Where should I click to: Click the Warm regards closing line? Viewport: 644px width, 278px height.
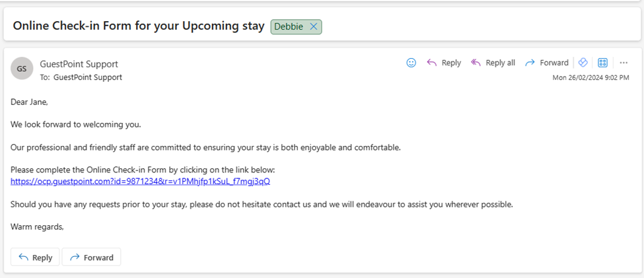pyautogui.click(x=37, y=226)
